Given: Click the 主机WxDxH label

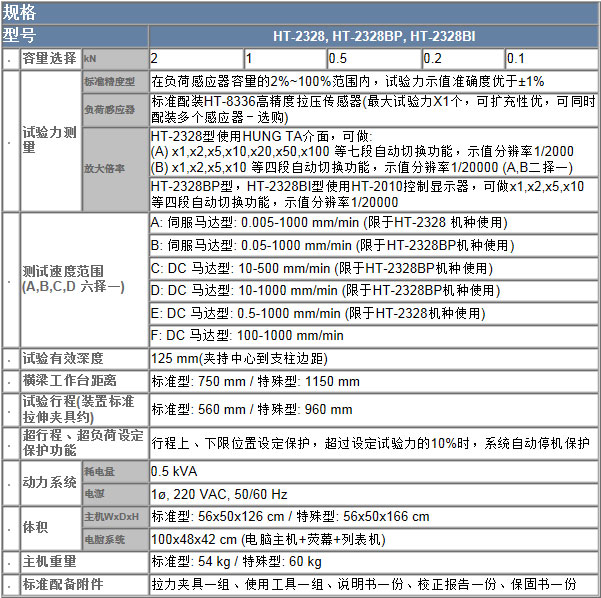Looking at the screenshot, I should pyautogui.click(x=112, y=517).
